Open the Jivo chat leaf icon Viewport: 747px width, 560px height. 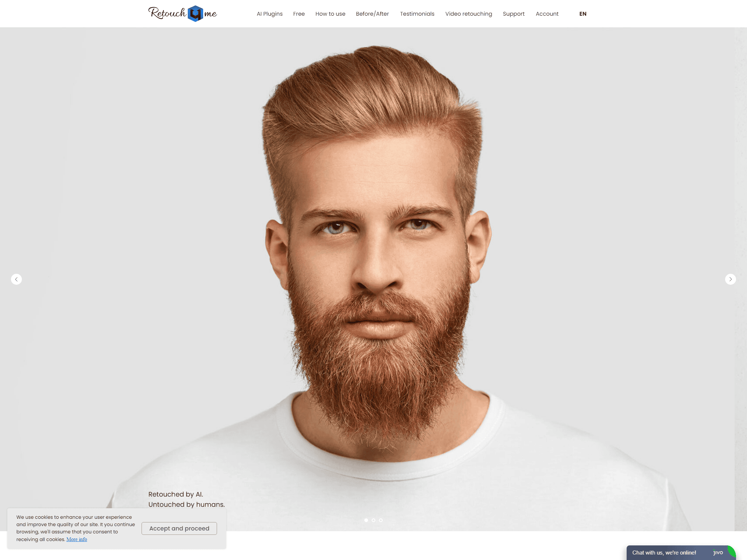[x=732, y=552]
